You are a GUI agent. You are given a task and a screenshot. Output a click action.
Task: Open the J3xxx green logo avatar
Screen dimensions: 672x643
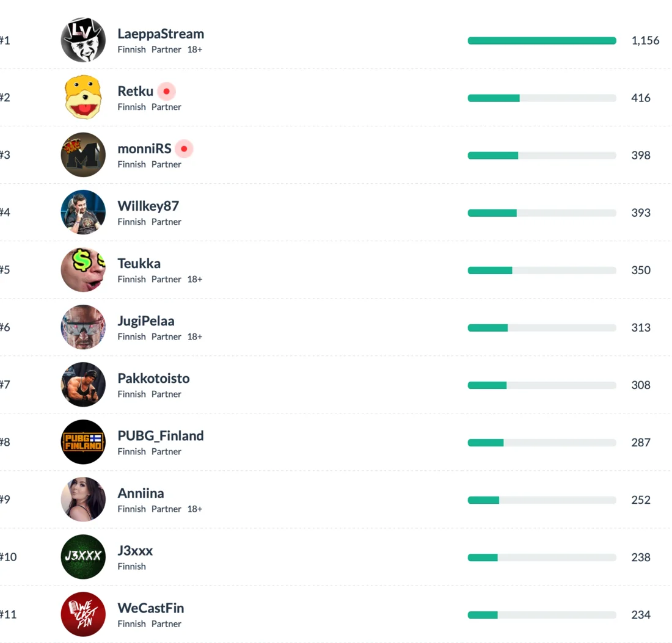coord(83,557)
